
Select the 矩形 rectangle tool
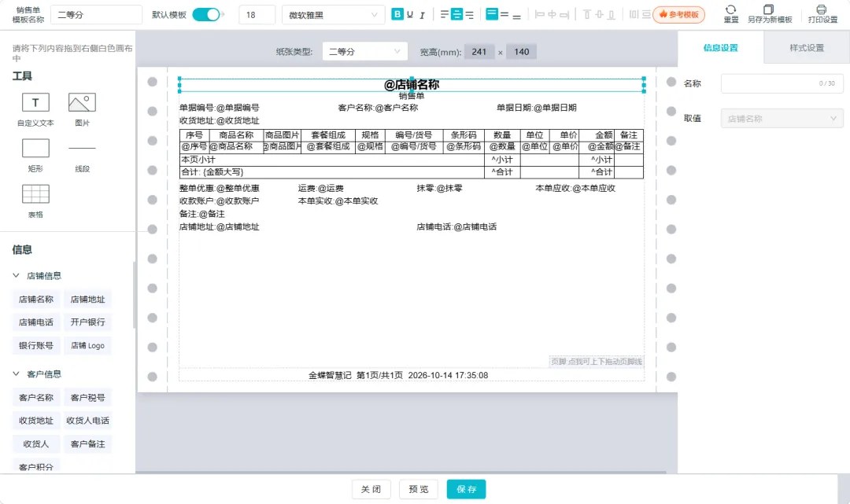point(35,156)
